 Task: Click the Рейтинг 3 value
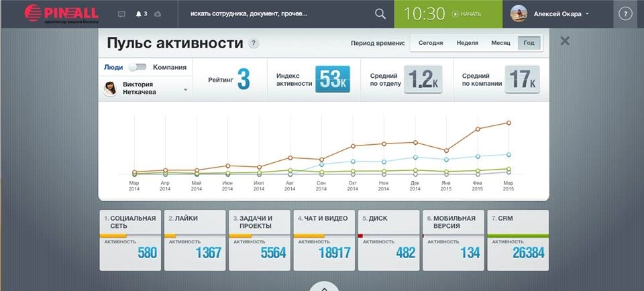(243, 80)
